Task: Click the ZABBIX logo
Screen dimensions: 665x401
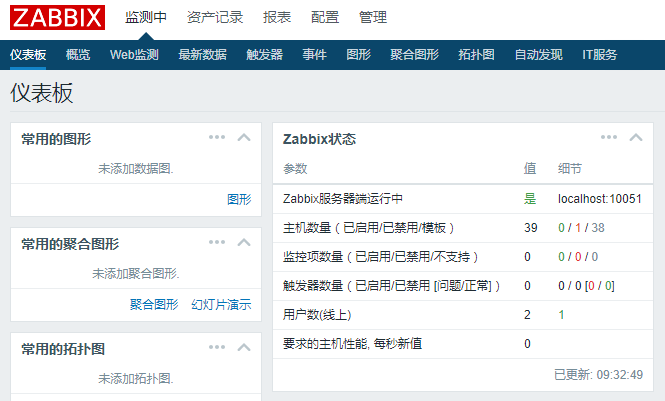Action: click(x=57, y=17)
